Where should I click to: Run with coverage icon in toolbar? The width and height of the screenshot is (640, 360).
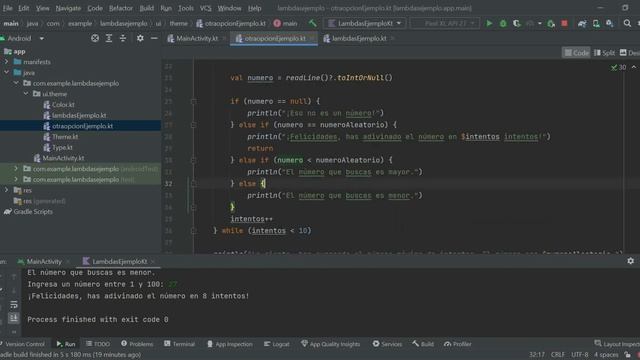[x=517, y=24]
